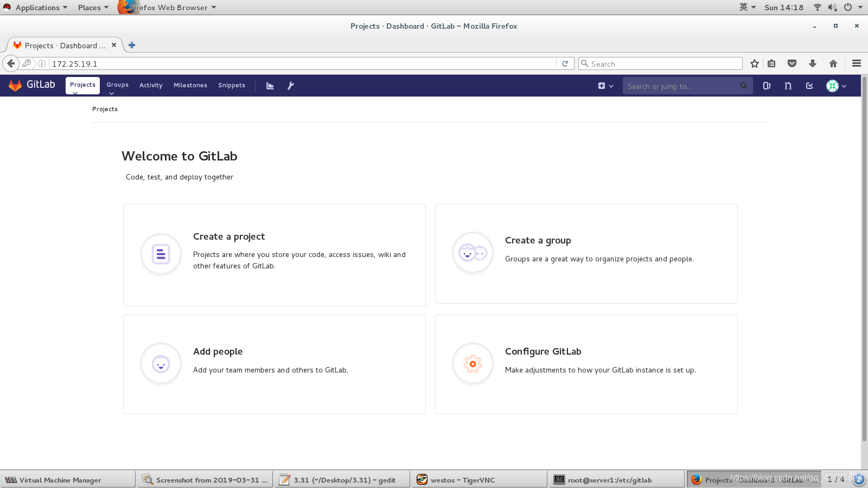Click the Sun 14:18 clock
Image resolution: width=868 pixels, height=488 pixels.
(784, 8)
